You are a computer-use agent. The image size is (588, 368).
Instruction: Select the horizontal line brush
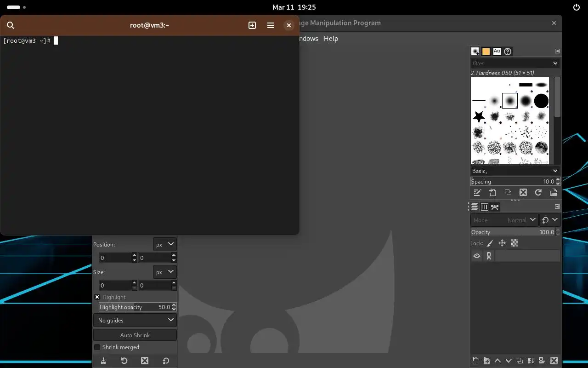click(x=479, y=100)
